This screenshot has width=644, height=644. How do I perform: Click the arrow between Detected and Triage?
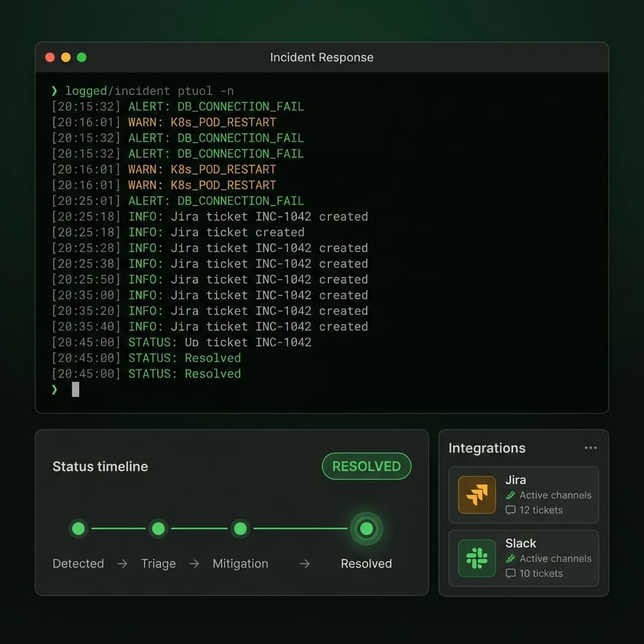122,564
